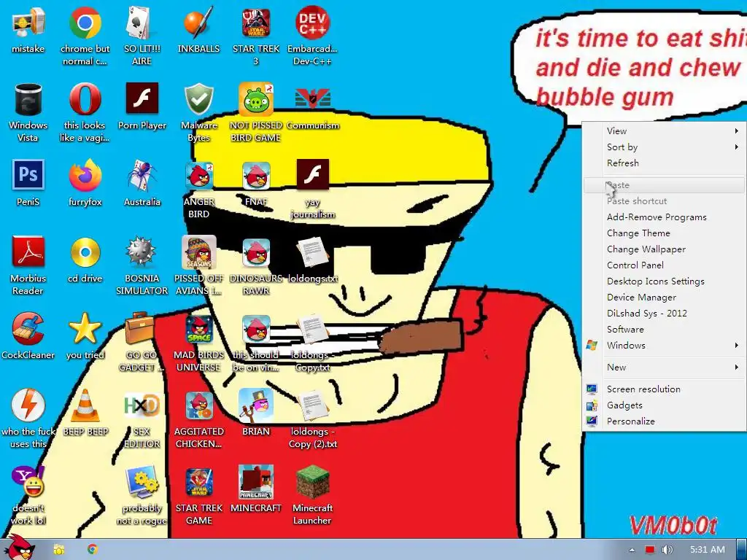
Task: Click the Angry Bird start button
Action: 19,548
